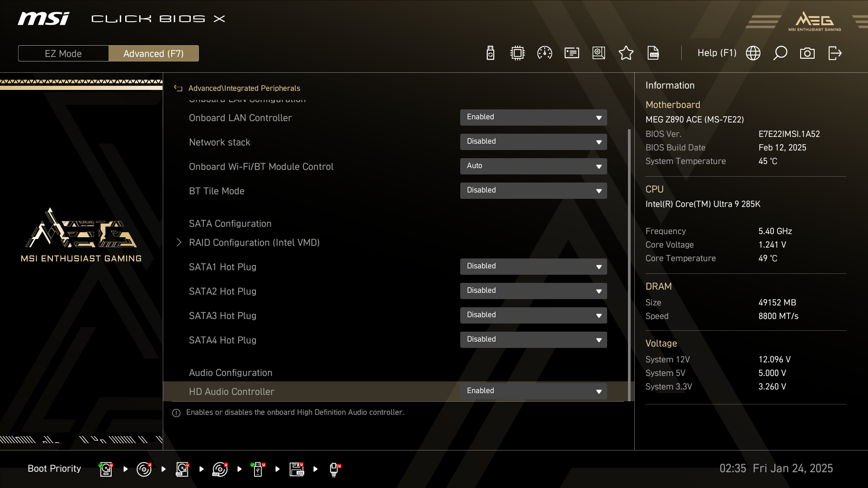
Task: Select the USB optical disc boot device
Action: 220,469
